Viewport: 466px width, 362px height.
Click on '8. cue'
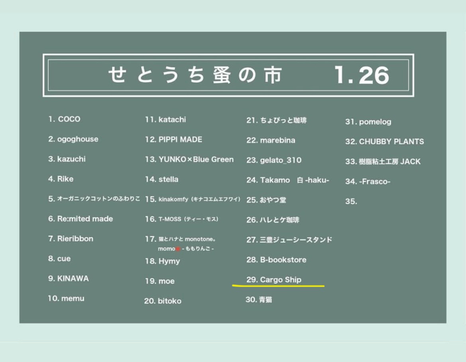(x=59, y=259)
